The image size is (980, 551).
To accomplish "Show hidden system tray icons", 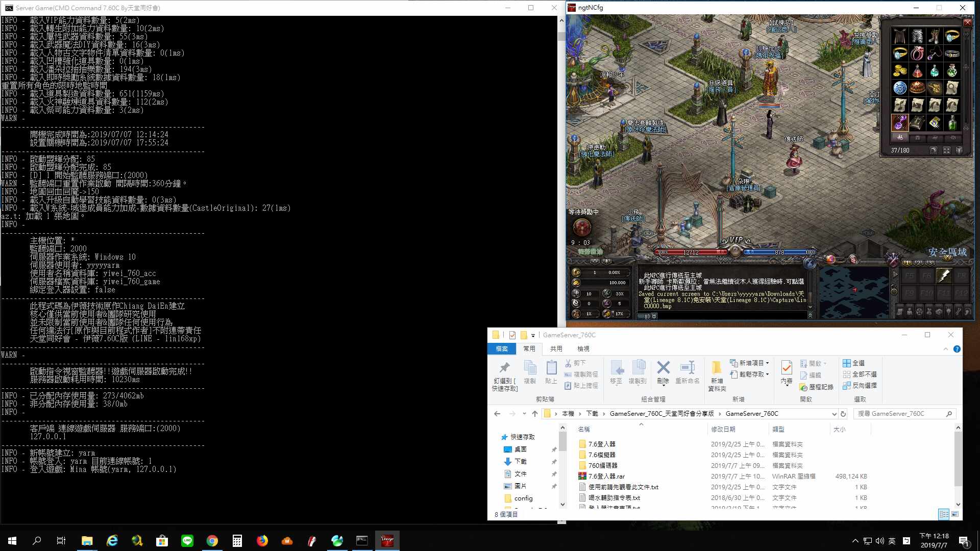I will (x=855, y=541).
